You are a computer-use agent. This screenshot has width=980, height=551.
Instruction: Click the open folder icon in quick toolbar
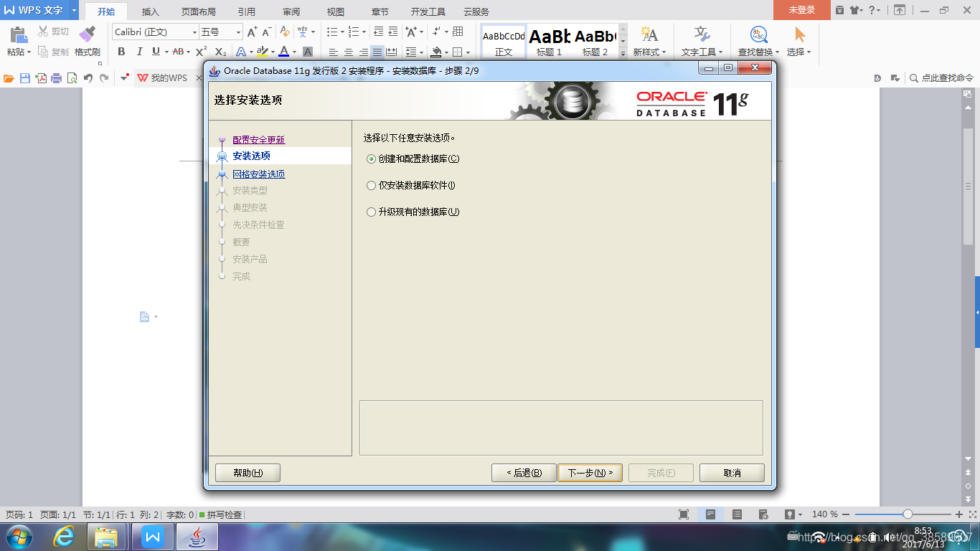tap(9, 78)
